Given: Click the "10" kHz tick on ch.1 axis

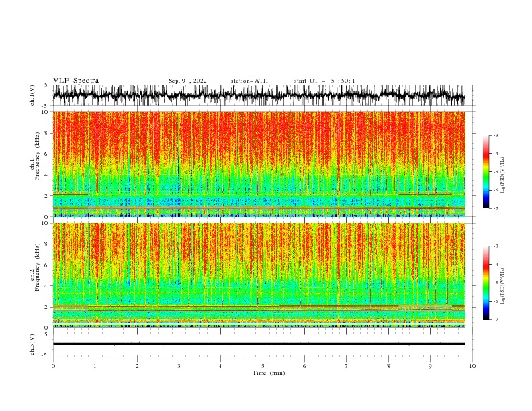Looking at the screenshot, I should 45,112.
